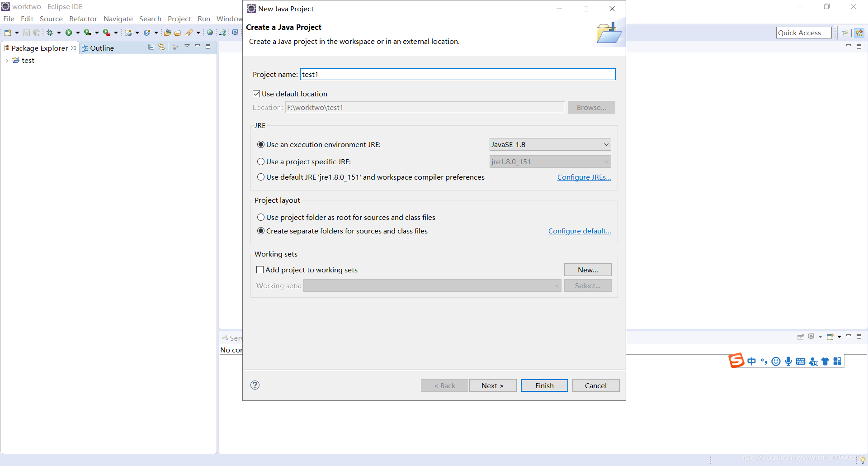Toggle Sogou Chinese/English mode button
Viewport: 868px width, 466px height.
(751, 361)
